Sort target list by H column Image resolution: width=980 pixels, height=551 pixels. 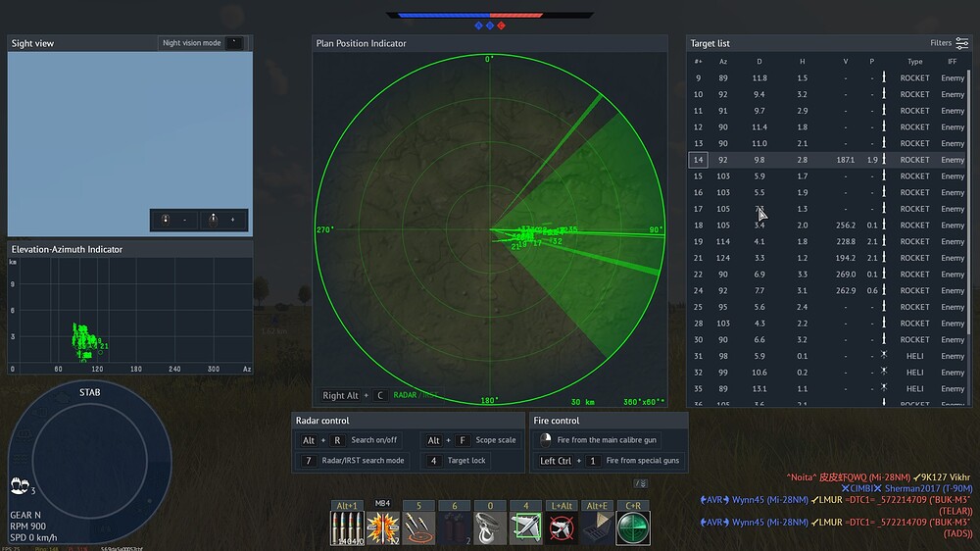click(x=803, y=62)
